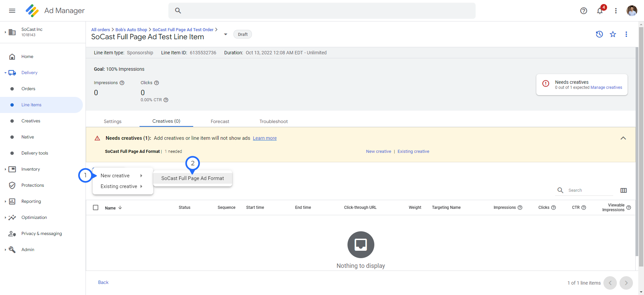
Task: Expand the SoCast Inc network switcher arrow
Action: tap(5, 32)
